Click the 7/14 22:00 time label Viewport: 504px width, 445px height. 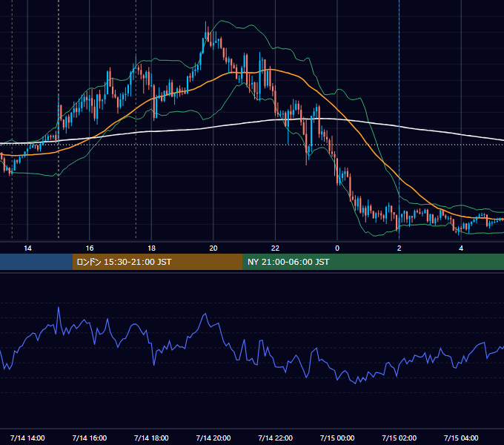coord(275,438)
